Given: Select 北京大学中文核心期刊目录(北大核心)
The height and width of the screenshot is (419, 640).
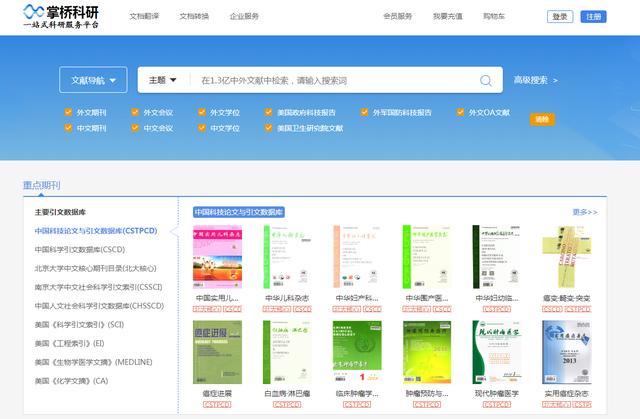Looking at the screenshot, I should 96,268.
